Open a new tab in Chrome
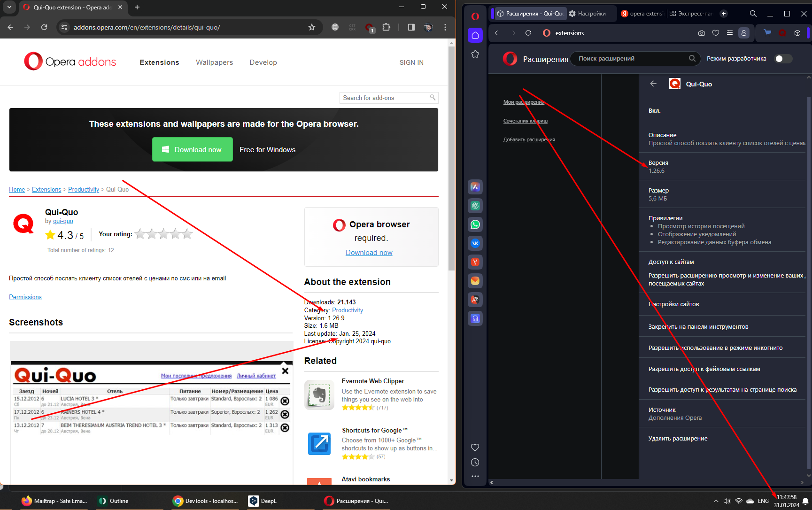Screen dimensions: 812x510 click(x=137, y=7)
